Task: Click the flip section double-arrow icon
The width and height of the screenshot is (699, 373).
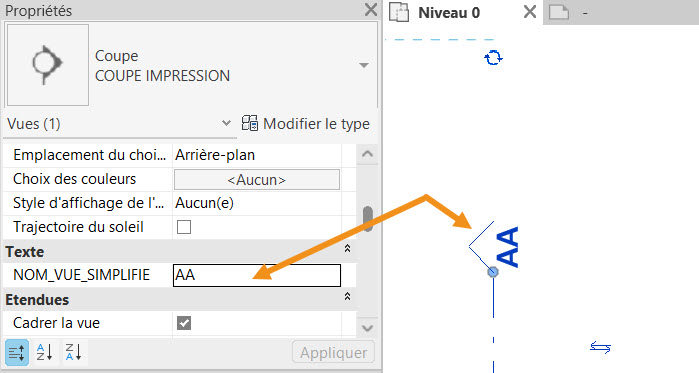Action: point(600,347)
